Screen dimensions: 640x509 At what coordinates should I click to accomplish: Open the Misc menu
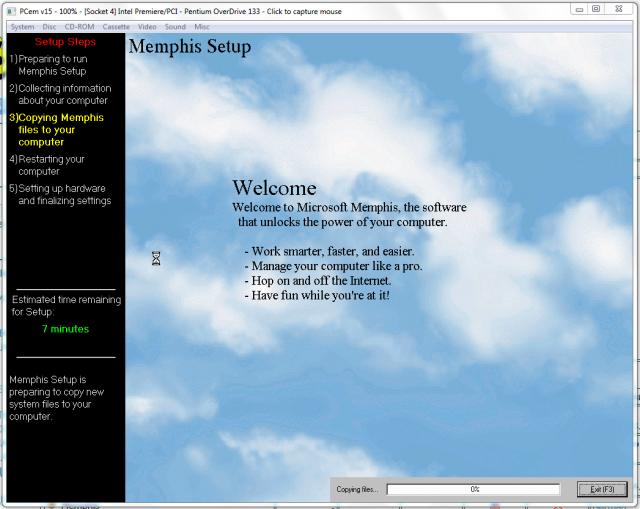pyautogui.click(x=202, y=27)
